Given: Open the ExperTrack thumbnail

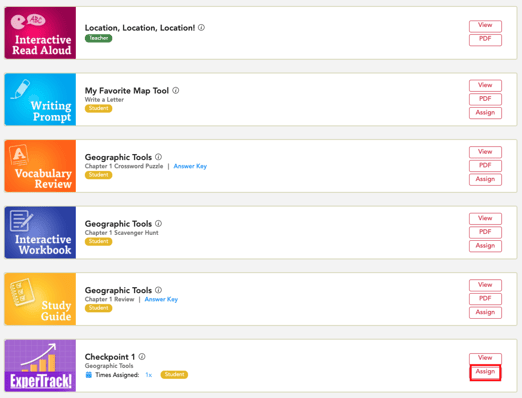Looking at the screenshot, I should [x=40, y=366].
